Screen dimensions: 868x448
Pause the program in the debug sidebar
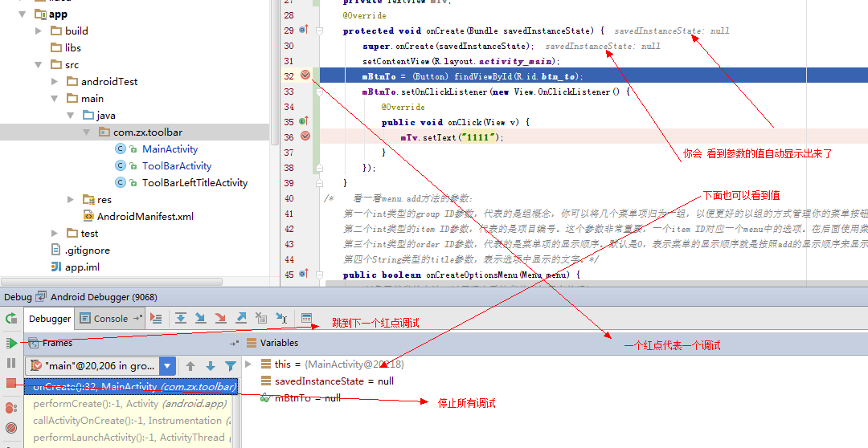11,363
